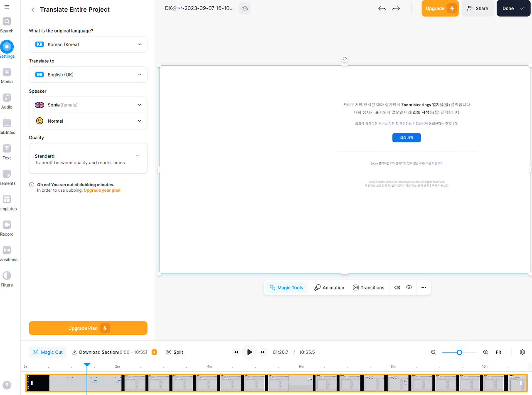
Task: Click the rewind playback button
Action: [236, 352]
